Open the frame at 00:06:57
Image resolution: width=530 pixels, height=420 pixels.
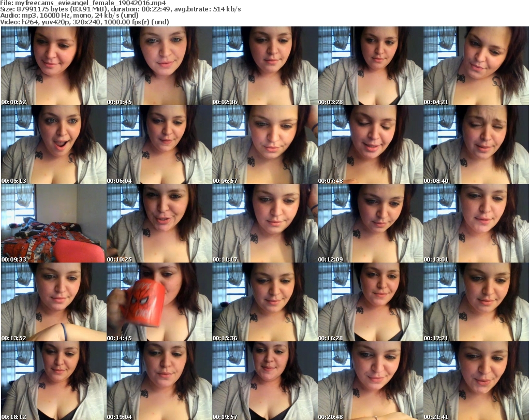tap(264, 144)
